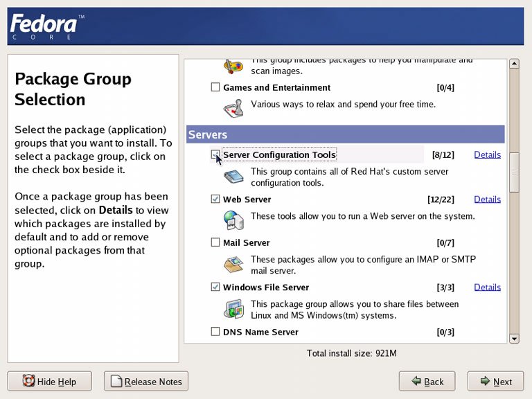Click the Web Server globe icon
Viewport: 532px width, 399px height.
click(233, 220)
